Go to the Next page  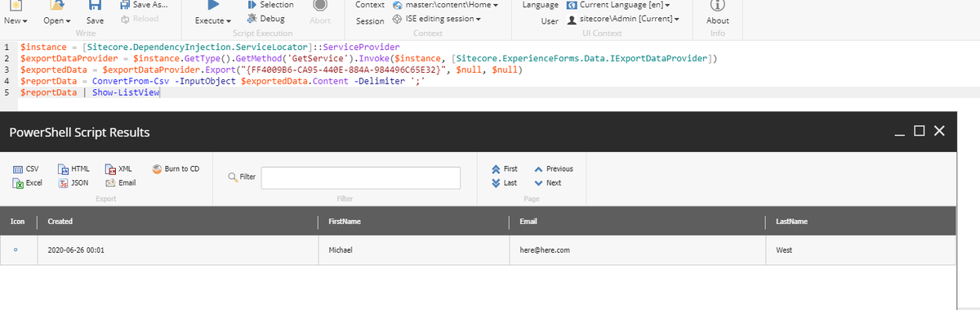[x=548, y=182]
